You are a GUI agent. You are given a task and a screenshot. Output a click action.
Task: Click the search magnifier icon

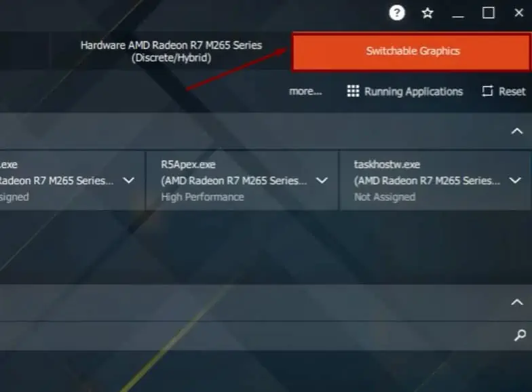[x=520, y=335]
